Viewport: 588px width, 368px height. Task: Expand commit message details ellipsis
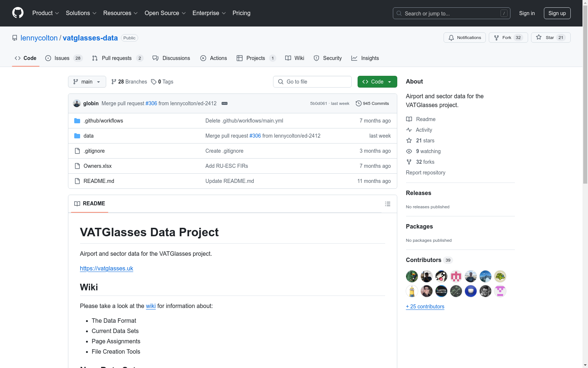coord(225,103)
